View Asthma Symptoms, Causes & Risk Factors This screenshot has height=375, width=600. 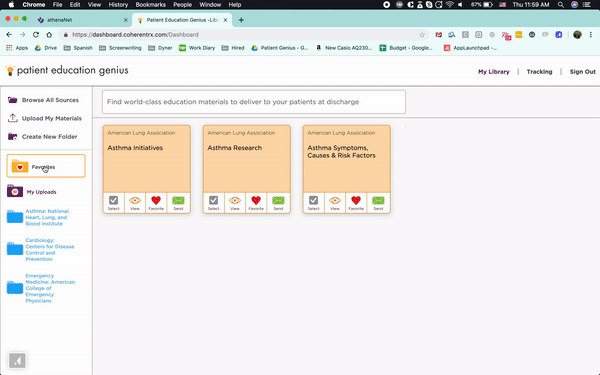[335, 203]
